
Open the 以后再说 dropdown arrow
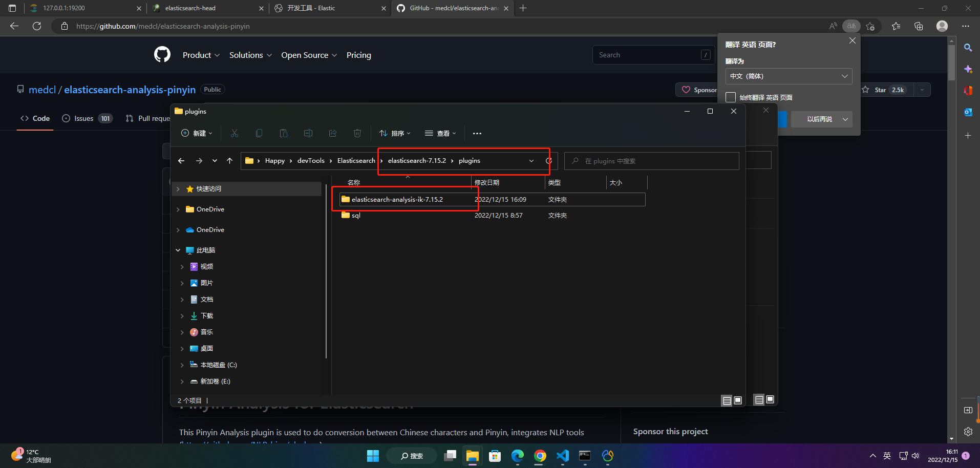click(845, 119)
